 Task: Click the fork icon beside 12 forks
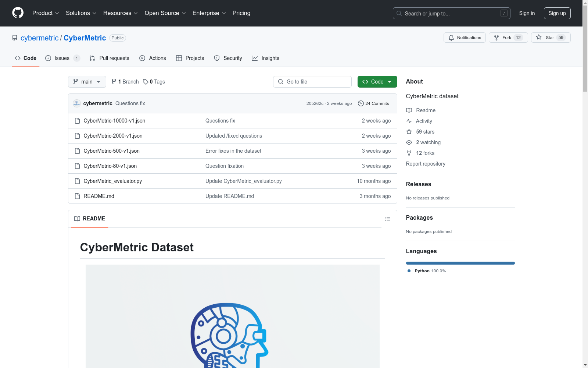[409, 153]
